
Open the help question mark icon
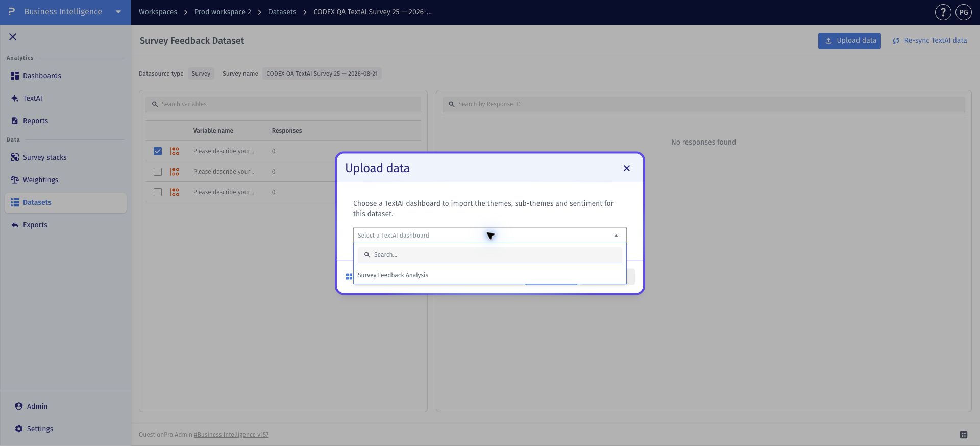pos(943,12)
